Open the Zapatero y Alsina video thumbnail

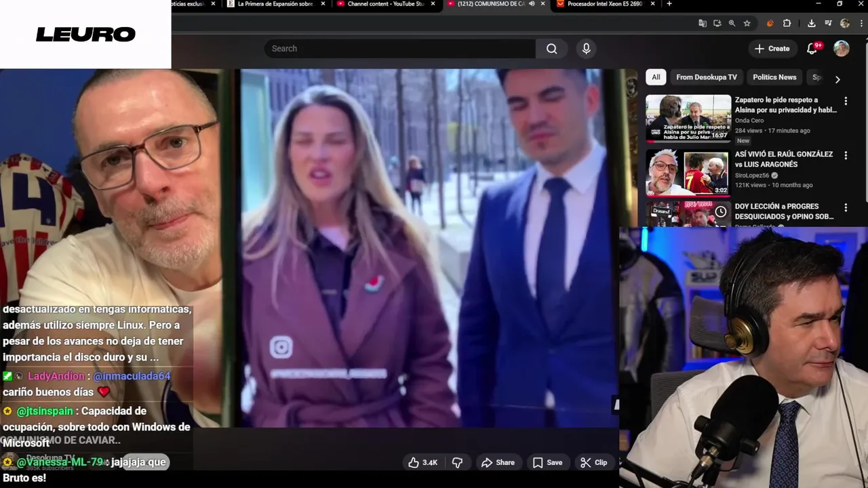[688, 119]
